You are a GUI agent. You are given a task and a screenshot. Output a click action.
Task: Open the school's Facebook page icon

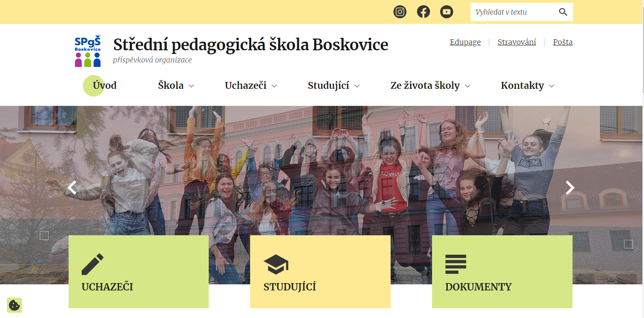tap(424, 12)
